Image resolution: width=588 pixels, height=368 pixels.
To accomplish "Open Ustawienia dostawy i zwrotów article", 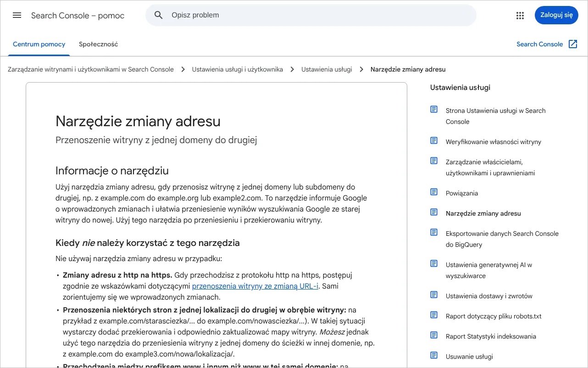I will 489,296.
